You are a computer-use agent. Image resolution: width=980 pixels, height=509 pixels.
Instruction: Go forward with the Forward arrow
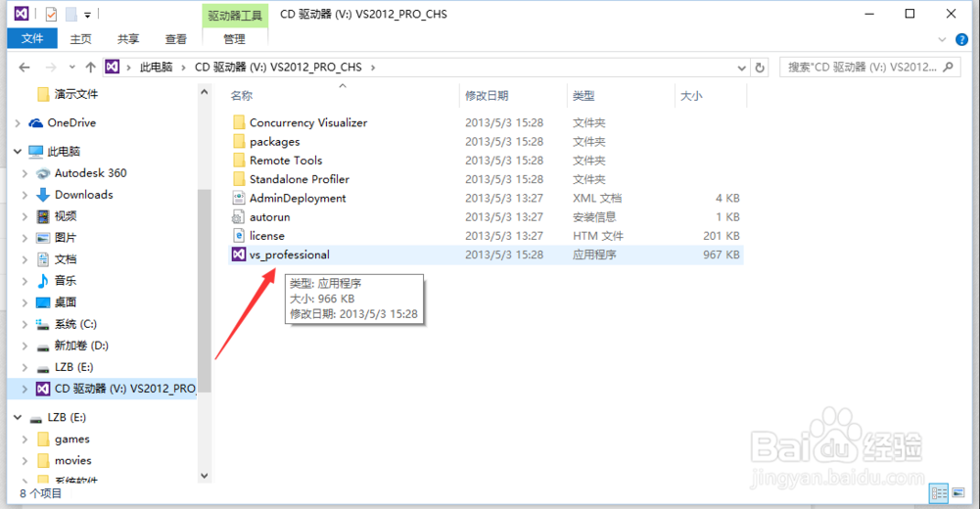pyautogui.click(x=51, y=67)
